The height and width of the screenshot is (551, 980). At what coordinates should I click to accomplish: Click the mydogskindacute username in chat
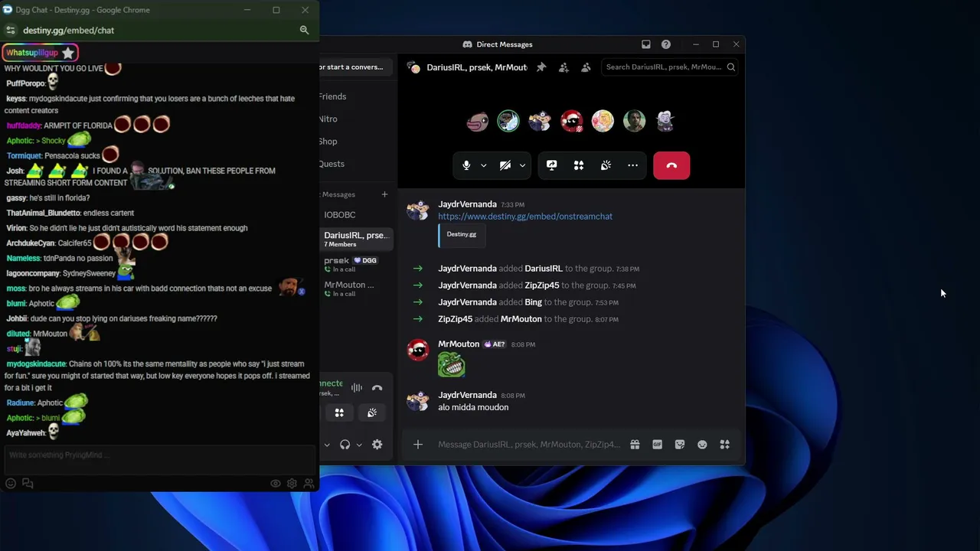pos(36,364)
